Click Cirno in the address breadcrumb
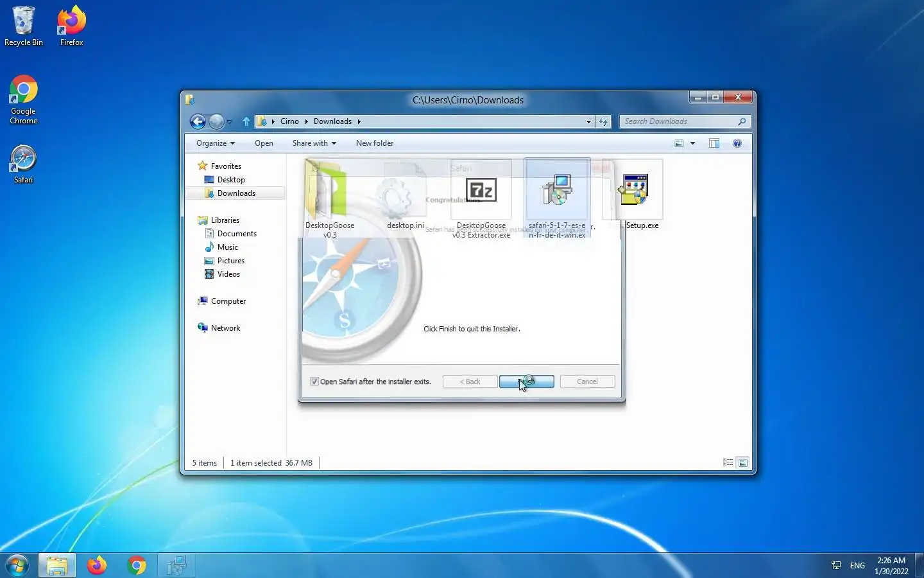This screenshot has width=924, height=578. point(289,121)
